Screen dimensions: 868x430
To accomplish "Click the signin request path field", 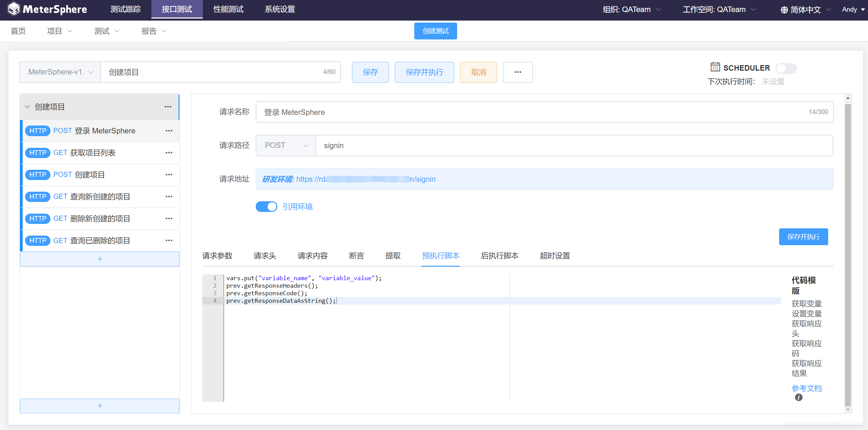I will (x=574, y=145).
